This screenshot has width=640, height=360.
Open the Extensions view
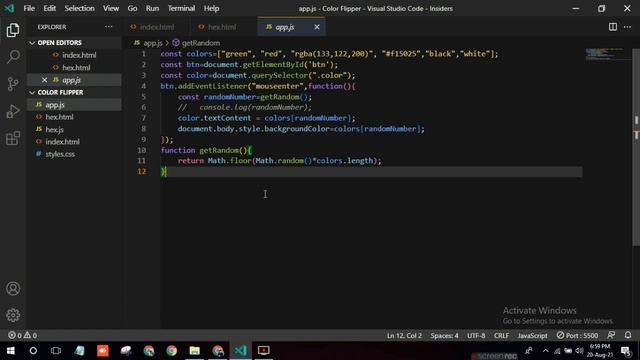13,138
